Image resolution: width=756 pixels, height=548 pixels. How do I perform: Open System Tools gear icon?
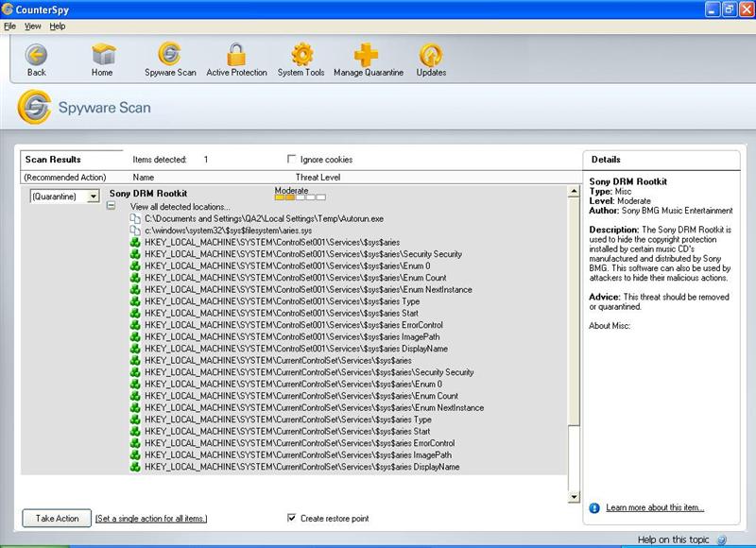301,55
